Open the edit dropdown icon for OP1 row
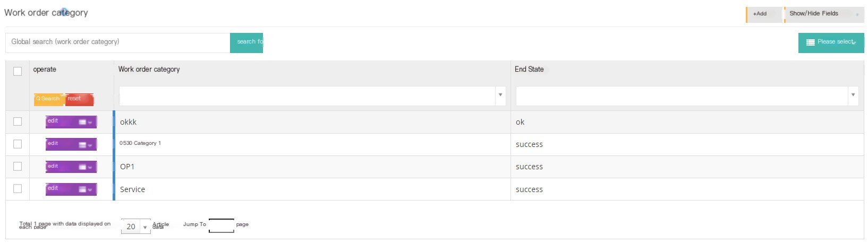The width and height of the screenshot is (868, 252). click(x=85, y=167)
